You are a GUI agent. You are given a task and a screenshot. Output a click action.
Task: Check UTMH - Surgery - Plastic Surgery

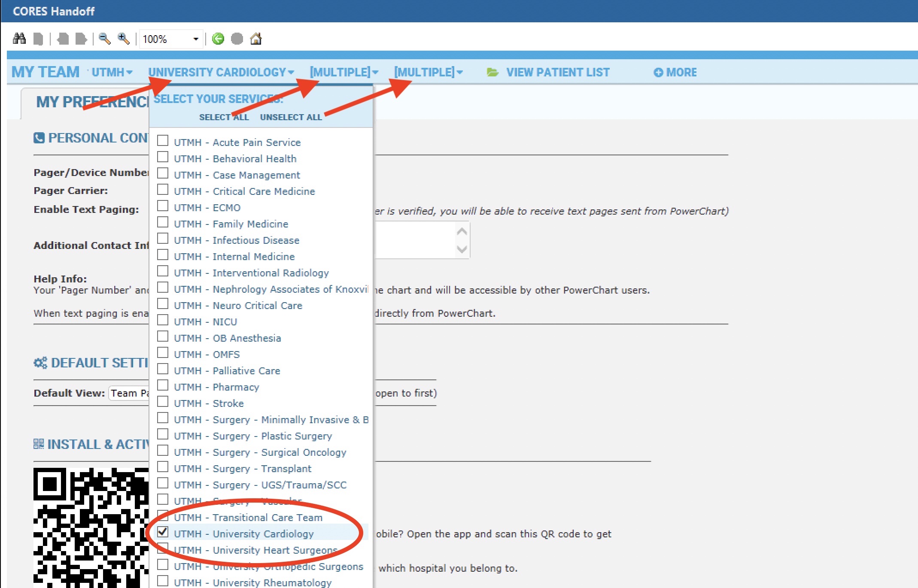(163, 434)
